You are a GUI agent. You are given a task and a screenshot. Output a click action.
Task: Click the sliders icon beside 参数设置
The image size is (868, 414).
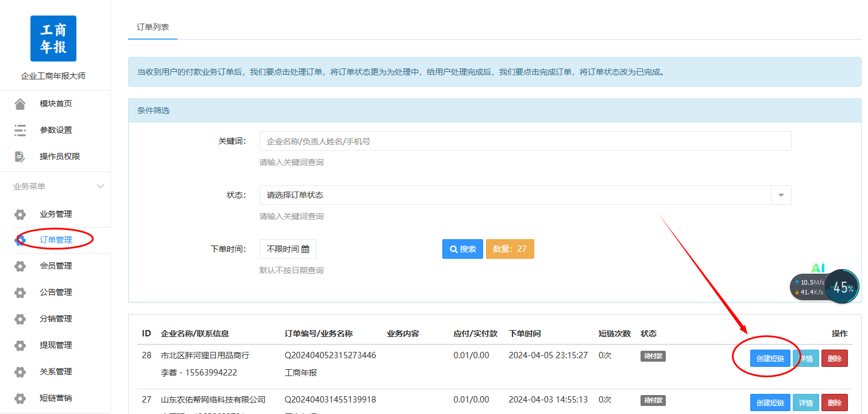pos(20,131)
